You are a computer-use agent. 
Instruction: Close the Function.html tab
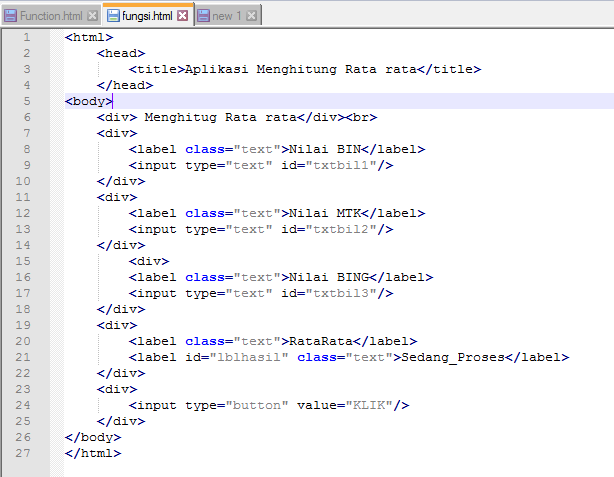coord(93,15)
